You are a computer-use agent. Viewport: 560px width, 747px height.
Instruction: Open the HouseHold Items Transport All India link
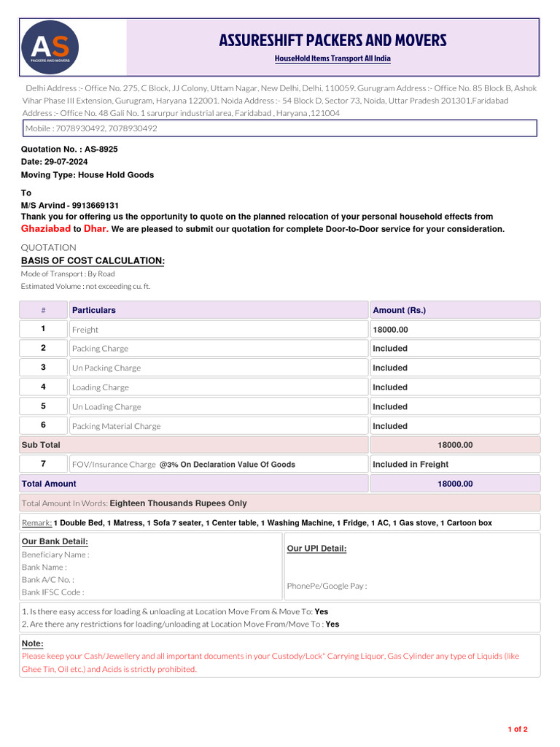pos(332,58)
